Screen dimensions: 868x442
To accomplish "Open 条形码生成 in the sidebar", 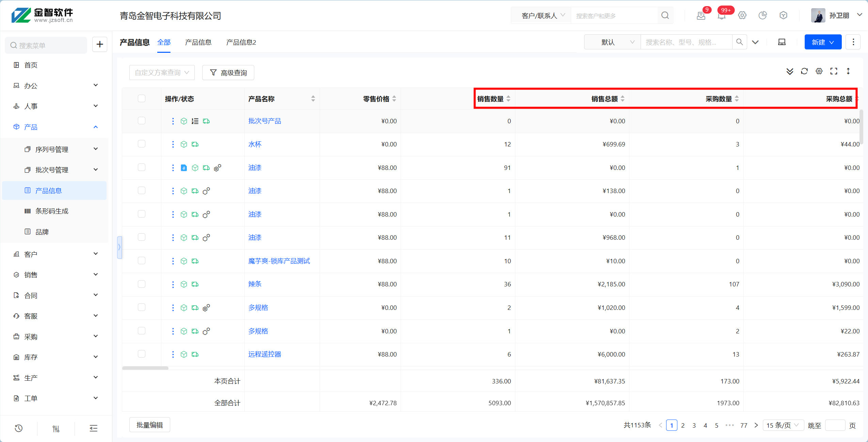I will (x=52, y=211).
